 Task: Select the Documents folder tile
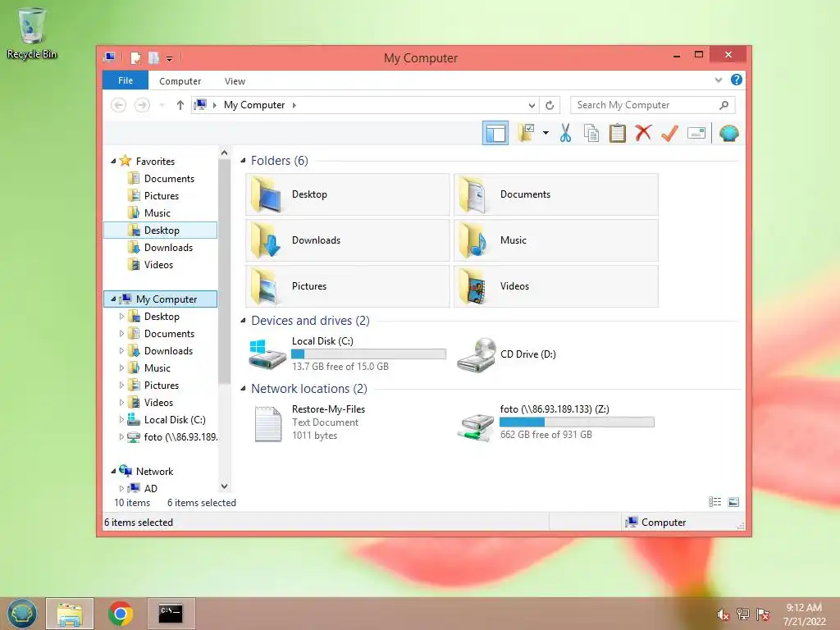coord(556,194)
